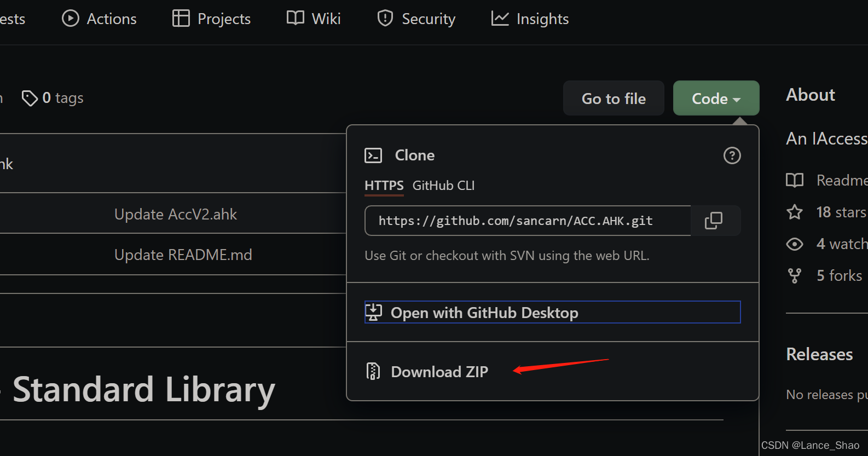Select the HTTPS clone tab
Screen dimensions: 868x456
coord(384,186)
